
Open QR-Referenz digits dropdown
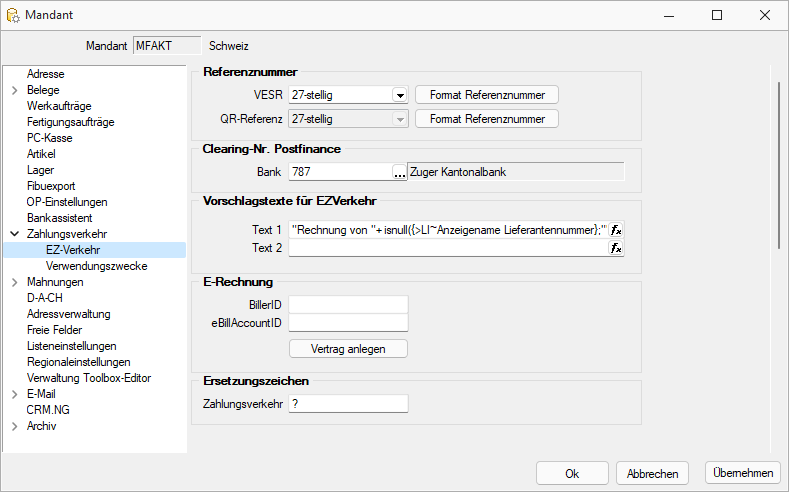pyautogui.click(x=400, y=119)
